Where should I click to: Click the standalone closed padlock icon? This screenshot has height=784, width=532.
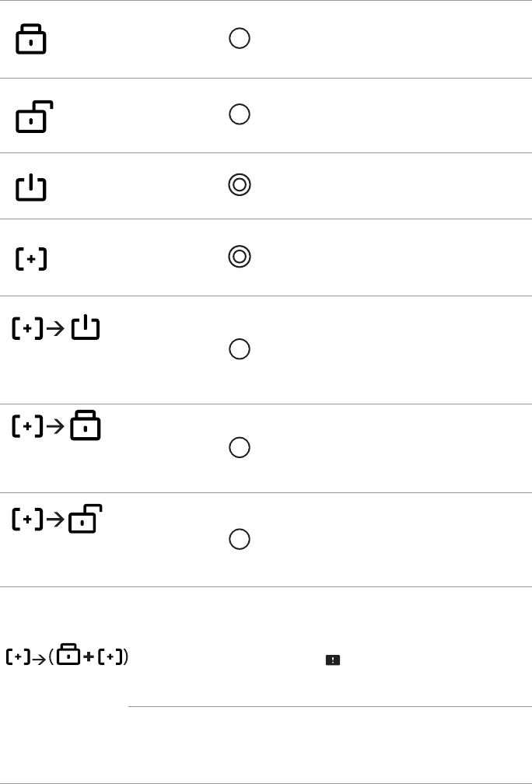click(x=30, y=39)
